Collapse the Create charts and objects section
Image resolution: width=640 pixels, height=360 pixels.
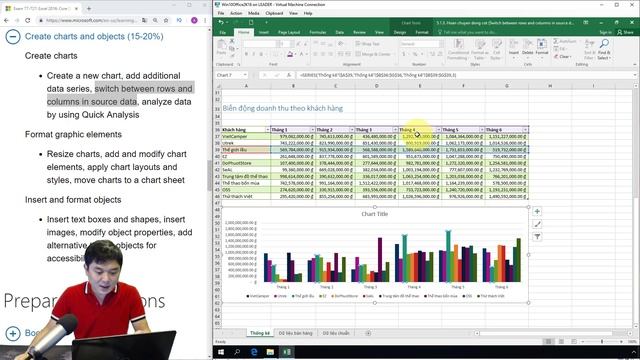pyautogui.click(x=13, y=37)
